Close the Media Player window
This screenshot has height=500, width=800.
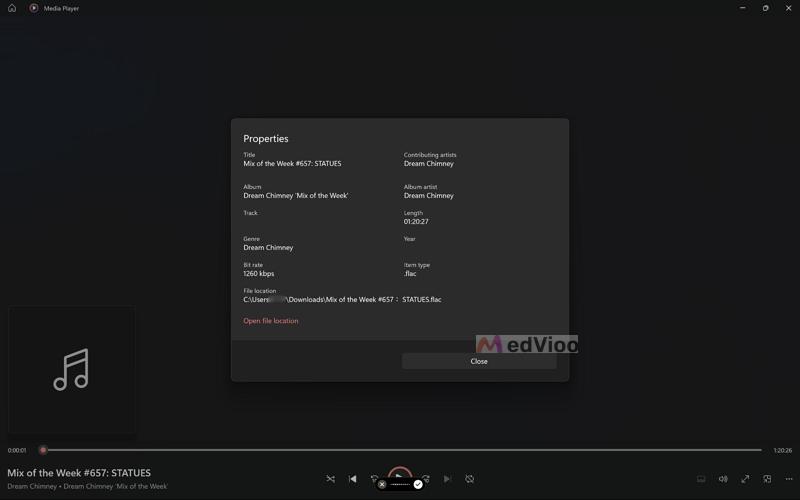coord(788,8)
